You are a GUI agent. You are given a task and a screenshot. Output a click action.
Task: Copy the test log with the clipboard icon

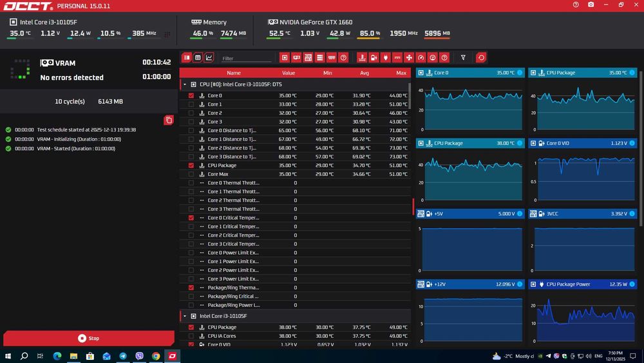point(168,120)
